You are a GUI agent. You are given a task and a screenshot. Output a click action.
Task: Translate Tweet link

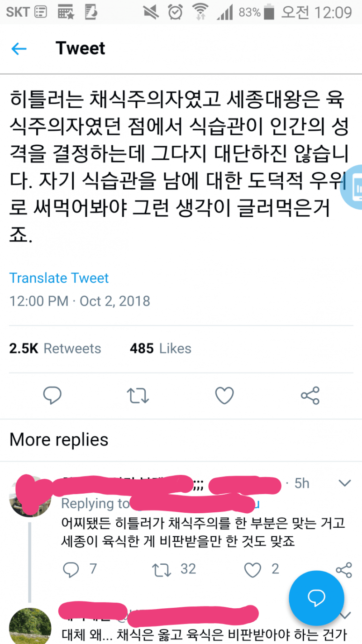point(59,278)
